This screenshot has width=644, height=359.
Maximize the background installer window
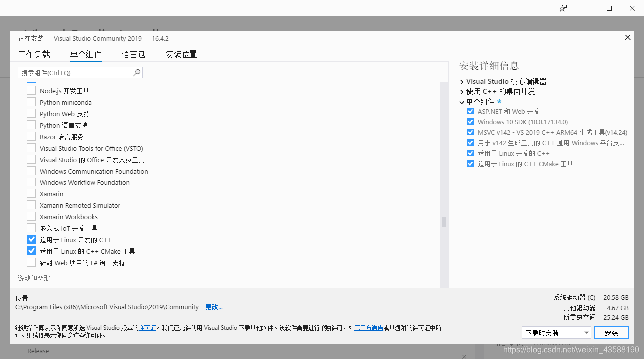[x=609, y=8]
